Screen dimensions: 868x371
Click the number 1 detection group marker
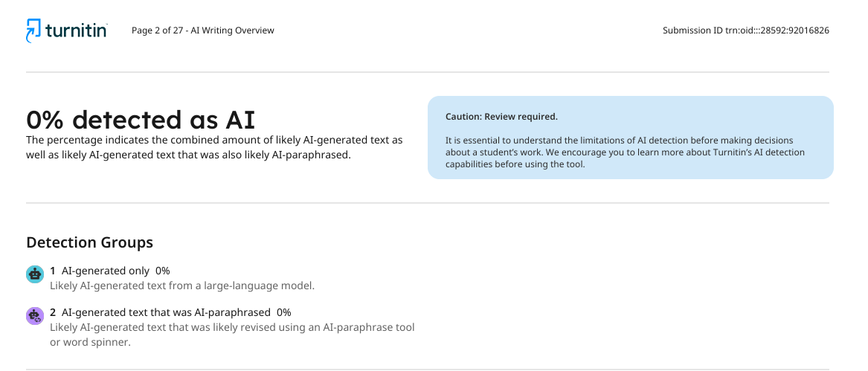(x=53, y=271)
